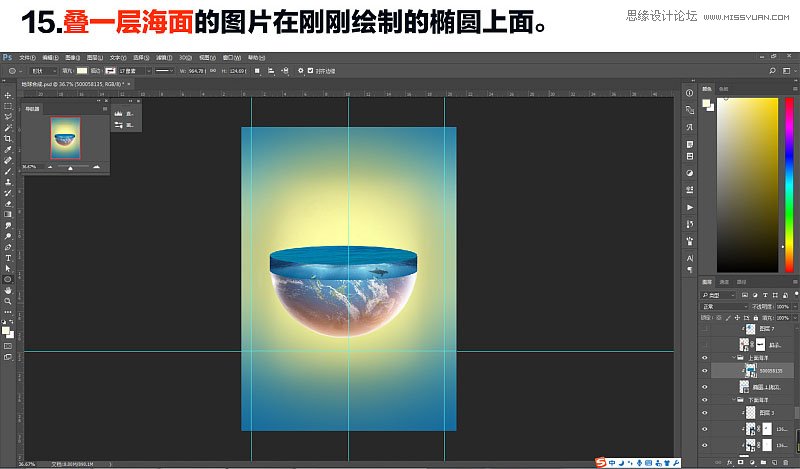800x469 pixels.
Task: Select the Move tool
Action: pos(8,95)
